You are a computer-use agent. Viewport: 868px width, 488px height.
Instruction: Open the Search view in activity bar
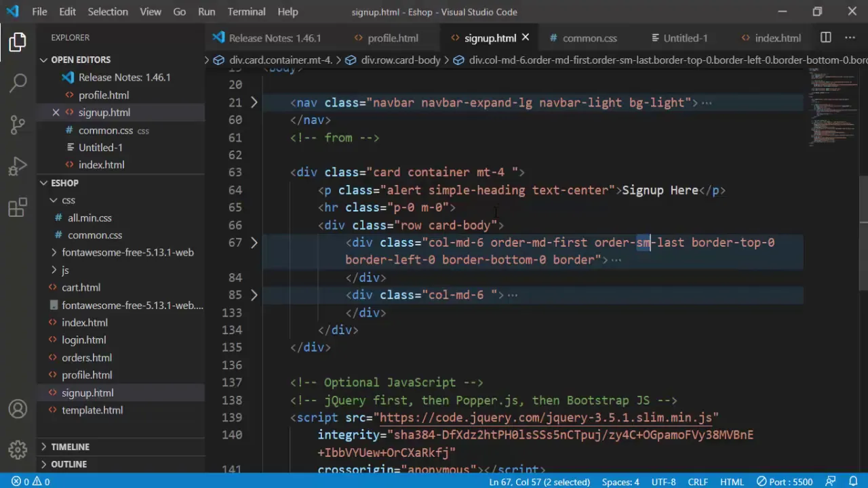18,83
